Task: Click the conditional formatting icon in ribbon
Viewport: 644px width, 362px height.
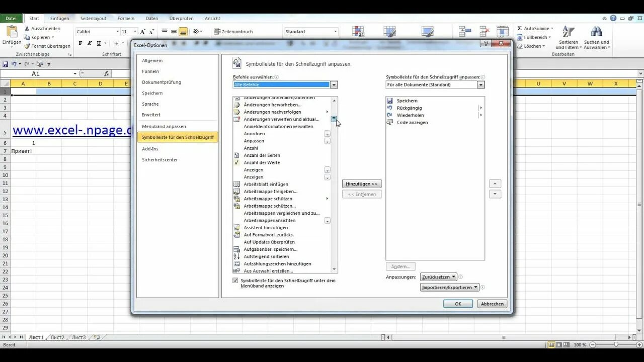Action: (x=358, y=32)
